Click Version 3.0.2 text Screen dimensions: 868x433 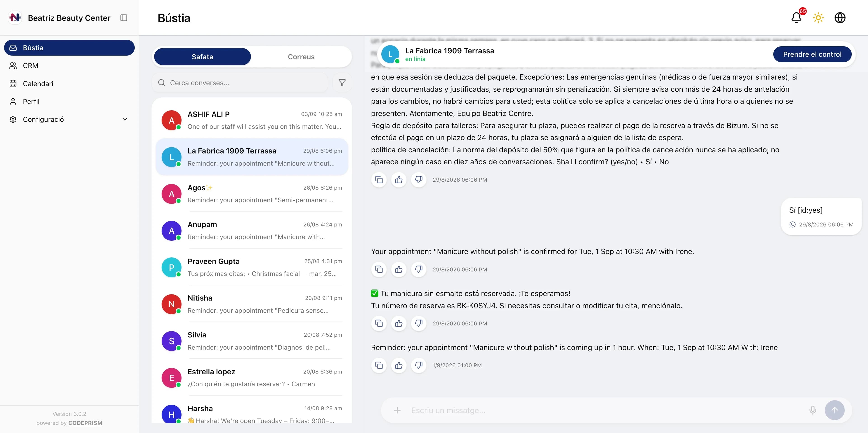tap(69, 414)
